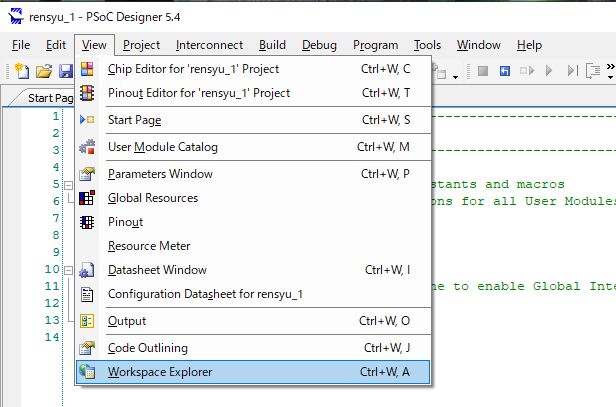Screen dimensions: 616x407
Task: Click the Output menu icon
Action: tap(87, 321)
